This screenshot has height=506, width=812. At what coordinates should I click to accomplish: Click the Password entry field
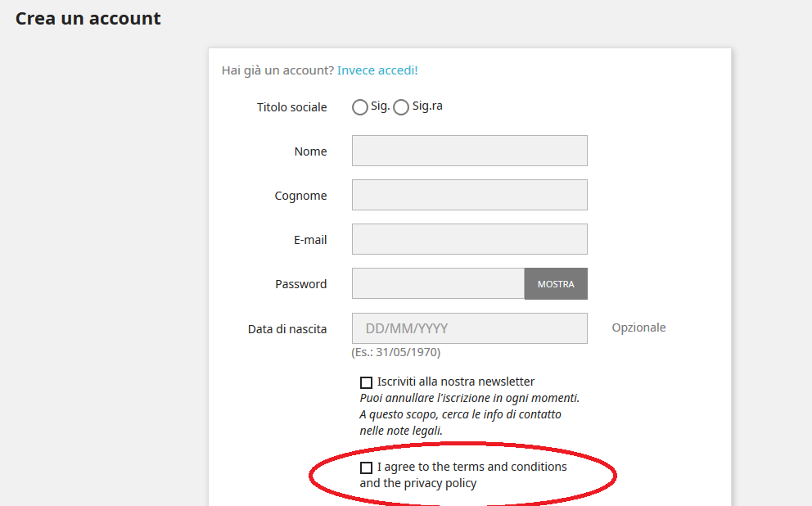[x=438, y=283]
